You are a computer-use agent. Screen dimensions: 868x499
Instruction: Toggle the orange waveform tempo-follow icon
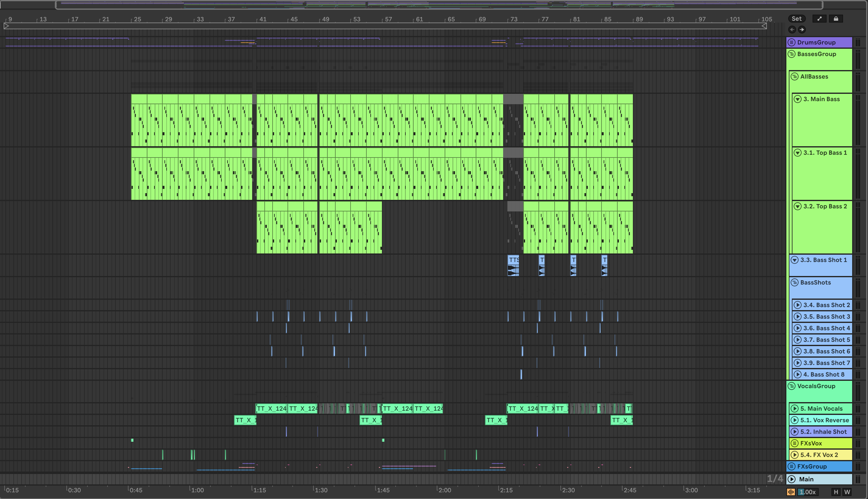click(791, 492)
